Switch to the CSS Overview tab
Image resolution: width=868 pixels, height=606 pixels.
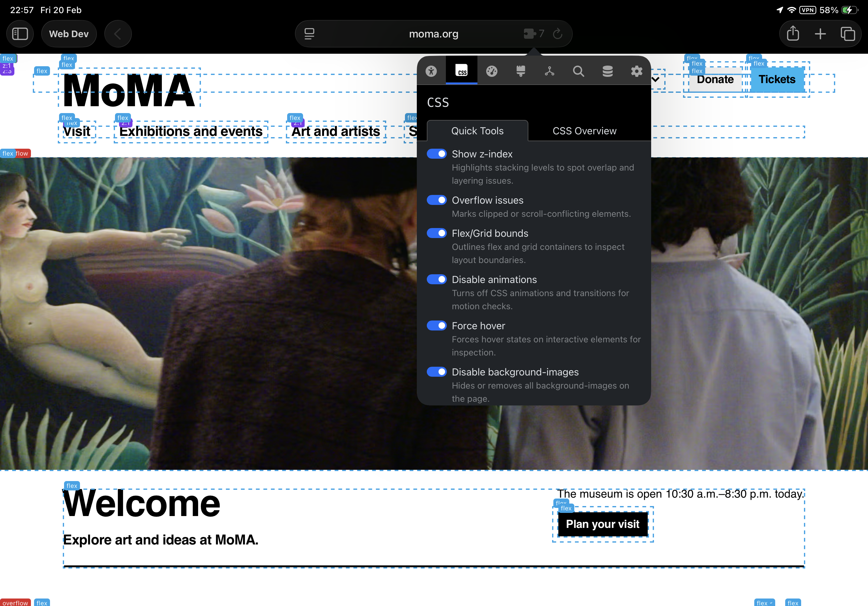[x=585, y=131]
